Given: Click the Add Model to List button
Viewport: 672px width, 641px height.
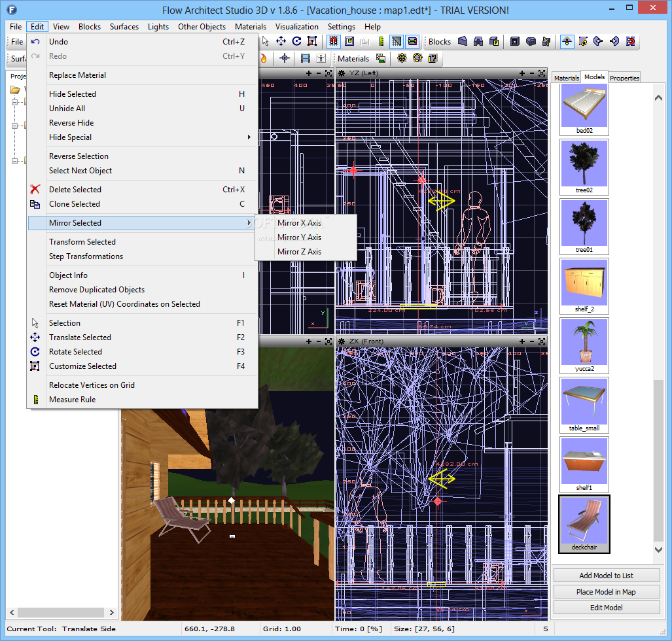Looking at the screenshot, I should coord(606,576).
